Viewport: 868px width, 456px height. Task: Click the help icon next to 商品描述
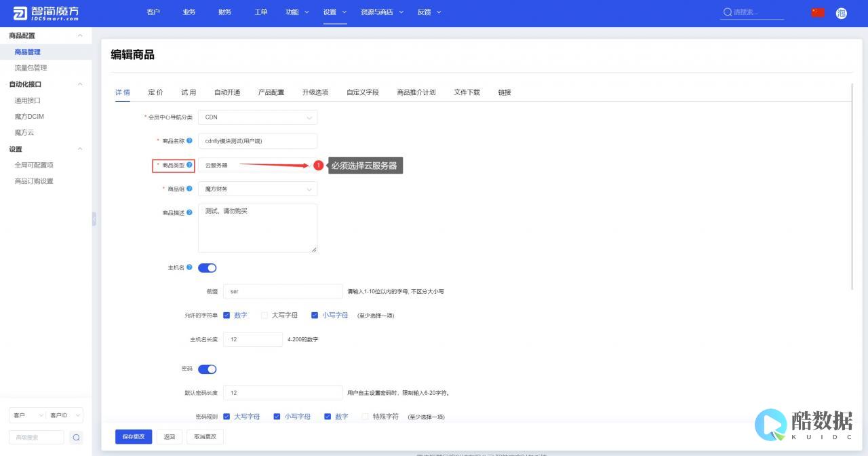tap(189, 212)
